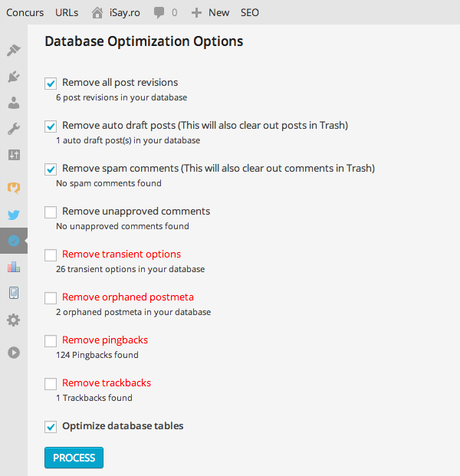The height and width of the screenshot is (476, 460).
Task: Click the collapse menu arrow icon
Action: coord(14,353)
